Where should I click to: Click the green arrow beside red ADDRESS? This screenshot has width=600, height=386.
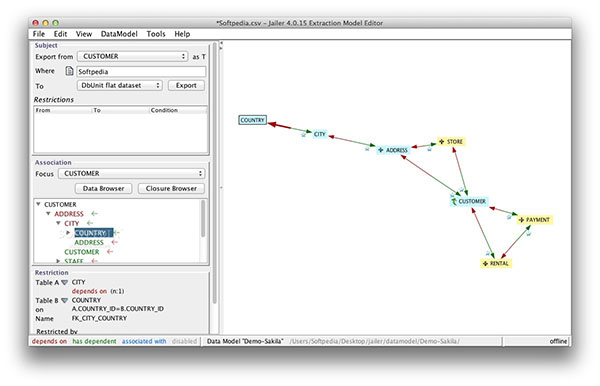click(x=94, y=213)
